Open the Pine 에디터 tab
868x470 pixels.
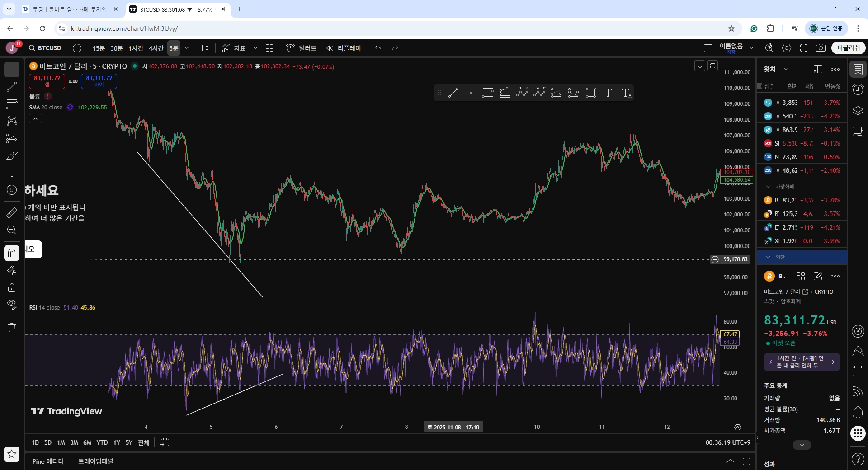pos(48,461)
